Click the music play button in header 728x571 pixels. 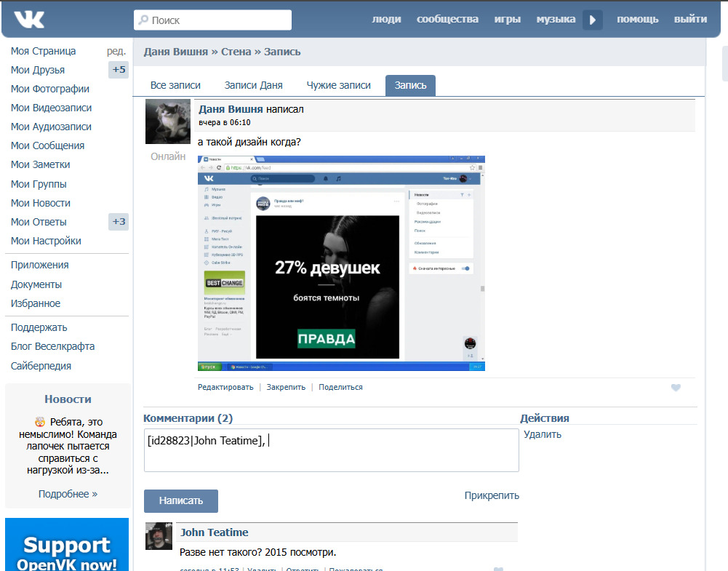tap(593, 20)
